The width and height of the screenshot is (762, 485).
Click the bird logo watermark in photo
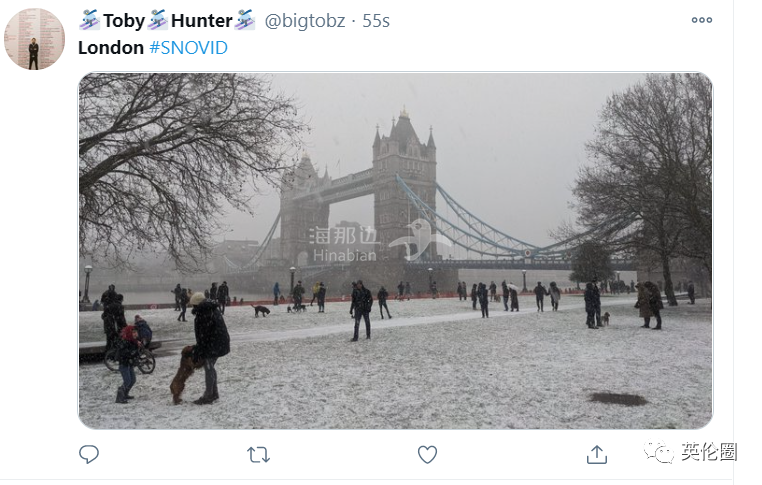point(419,240)
